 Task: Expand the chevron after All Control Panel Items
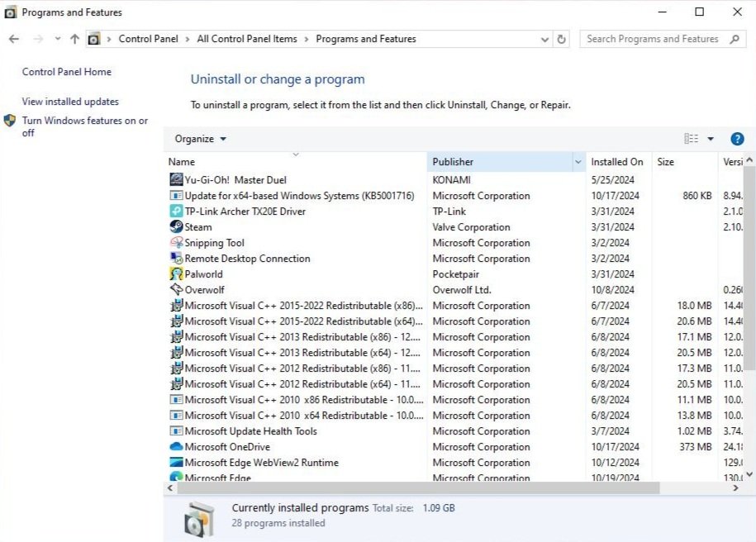(307, 39)
